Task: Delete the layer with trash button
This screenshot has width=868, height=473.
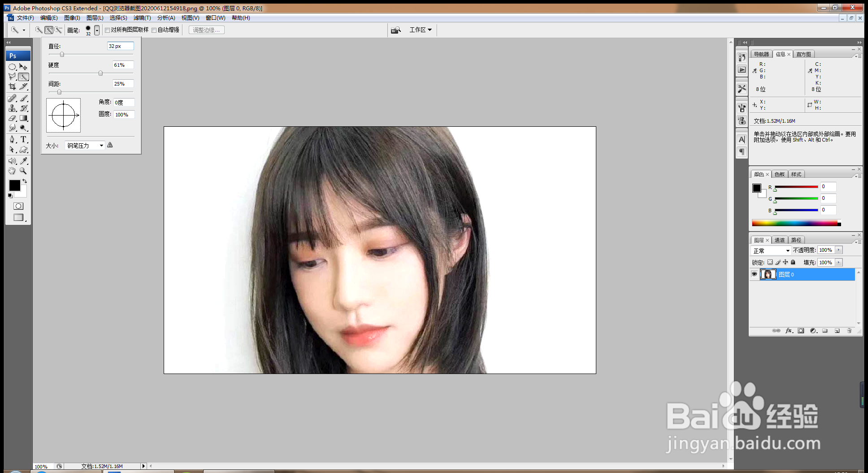Action: tap(849, 331)
